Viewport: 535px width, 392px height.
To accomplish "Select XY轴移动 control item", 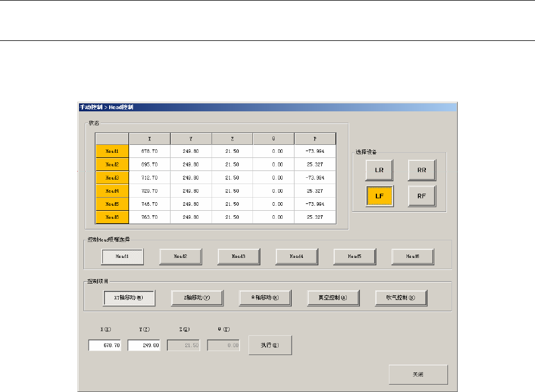I will [x=129, y=298].
